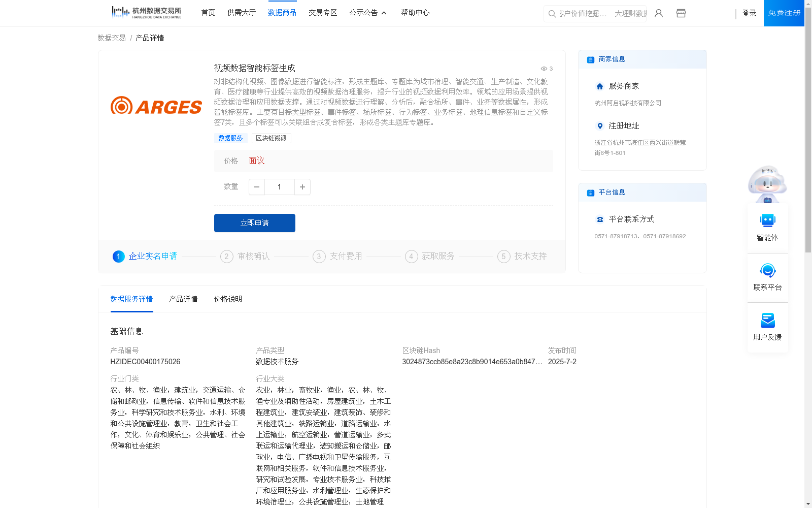Click the 登录 link
Screen dimensions: 812x508
tap(749, 13)
